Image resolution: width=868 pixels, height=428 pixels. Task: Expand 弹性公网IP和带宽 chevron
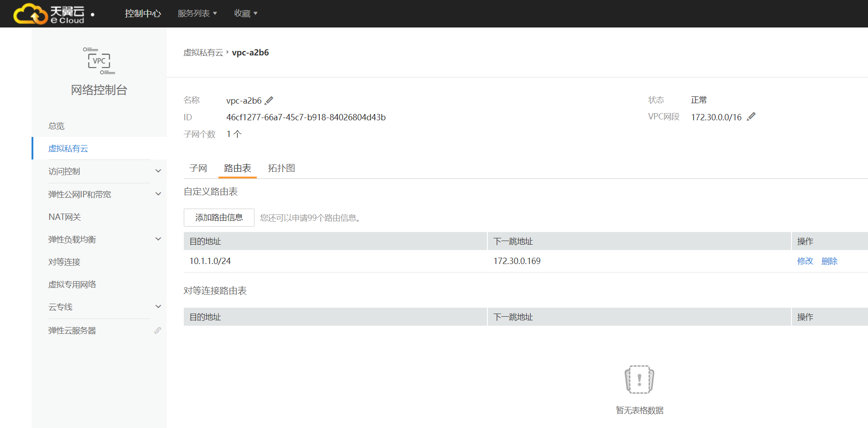pos(158,194)
